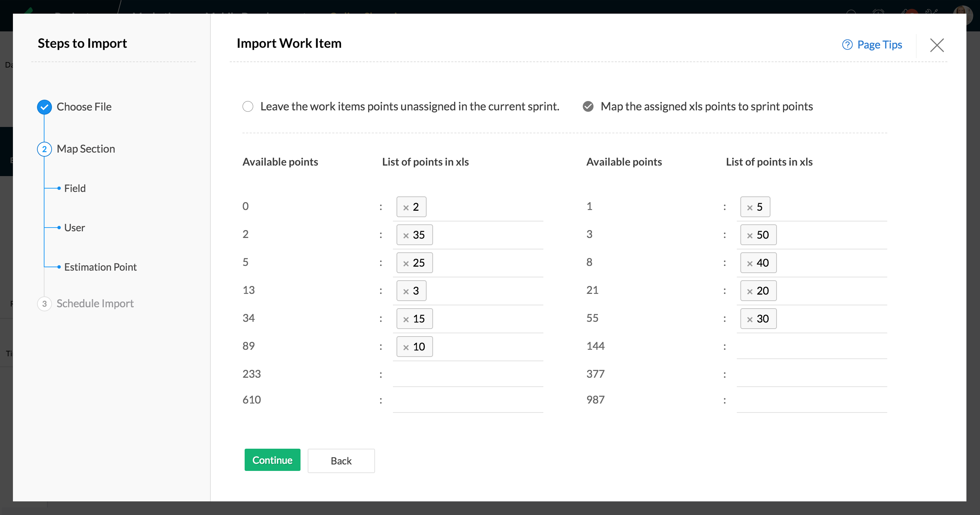Close the Import Work Item dialog
Image resolution: width=980 pixels, height=515 pixels.
click(937, 45)
